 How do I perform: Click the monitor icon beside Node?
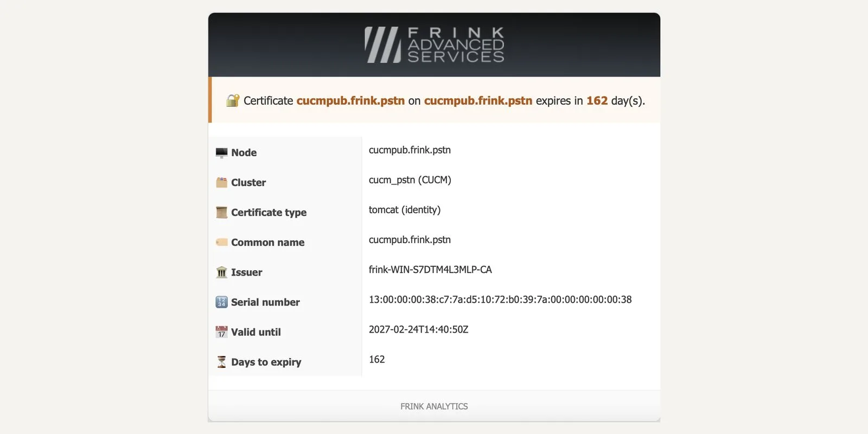pyautogui.click(x=221, y=152)
